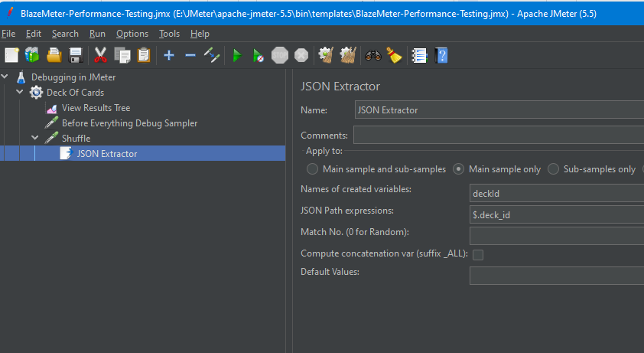644x353 pixels.
Task: Click the Name field containing JSON Extractor
Action: click(499, 109)
